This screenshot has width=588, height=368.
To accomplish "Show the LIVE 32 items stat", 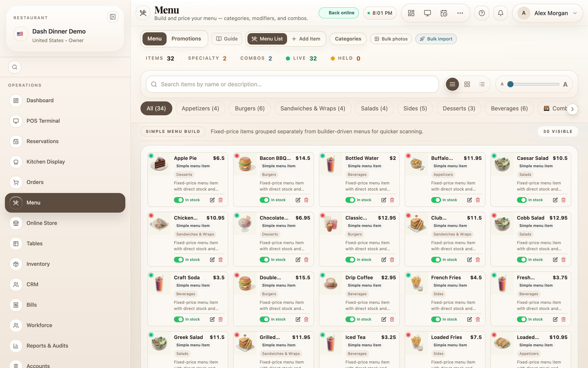I will 301,58.
